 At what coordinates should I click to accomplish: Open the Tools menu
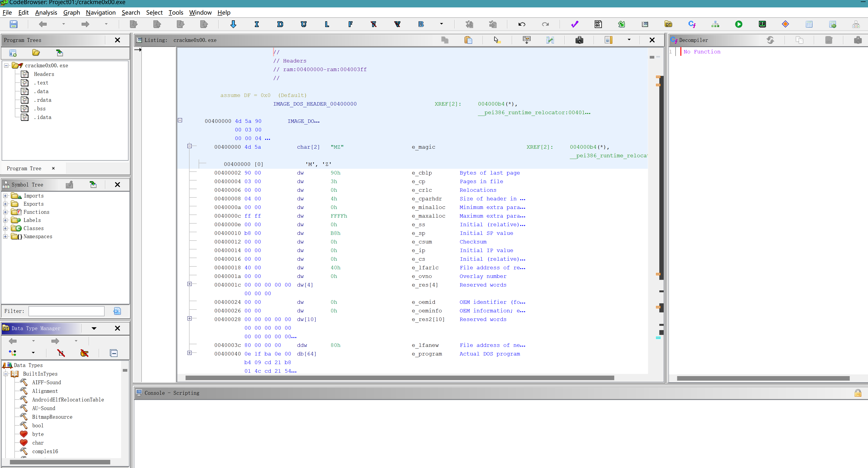tap(176, 12)
